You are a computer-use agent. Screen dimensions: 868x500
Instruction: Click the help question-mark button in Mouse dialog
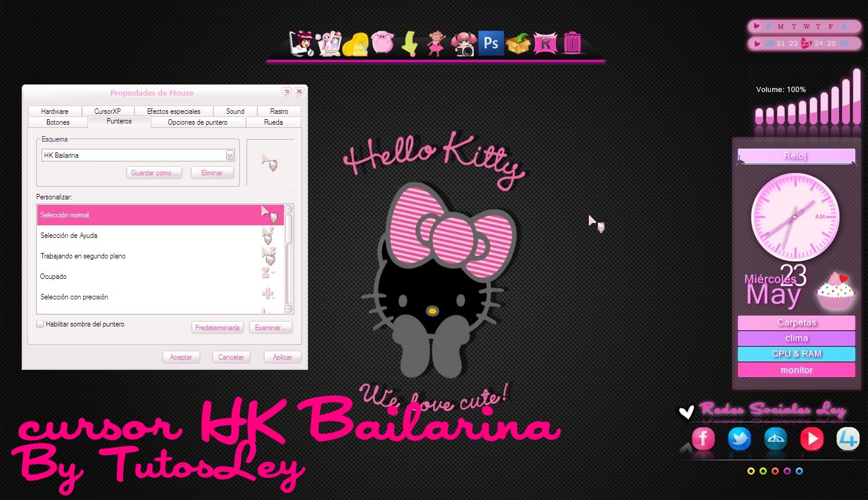click(x=286, y=92)
